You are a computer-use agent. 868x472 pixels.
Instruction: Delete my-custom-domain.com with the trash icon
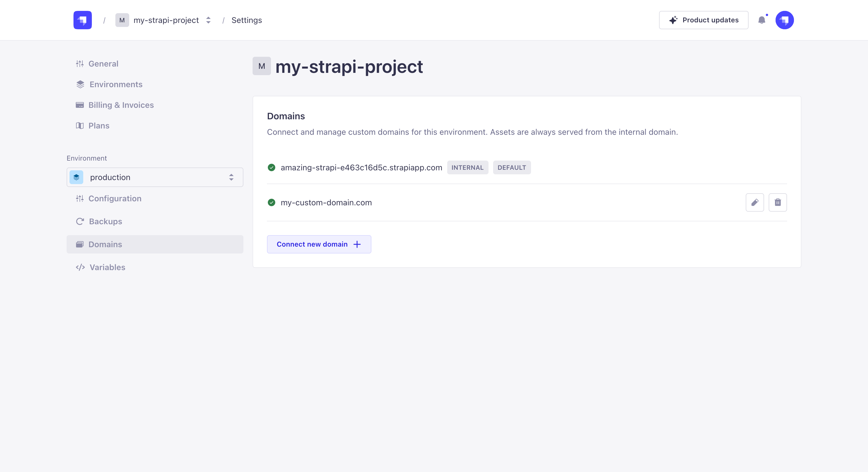[778, 202]
